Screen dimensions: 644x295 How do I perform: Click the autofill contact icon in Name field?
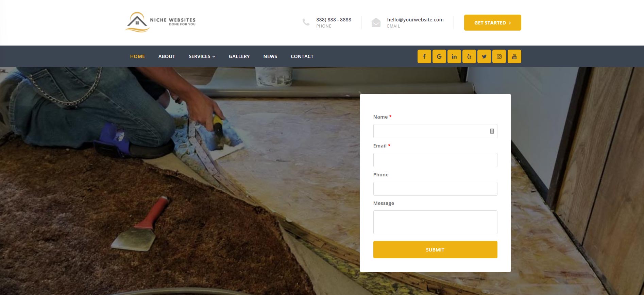coord(492,131)
